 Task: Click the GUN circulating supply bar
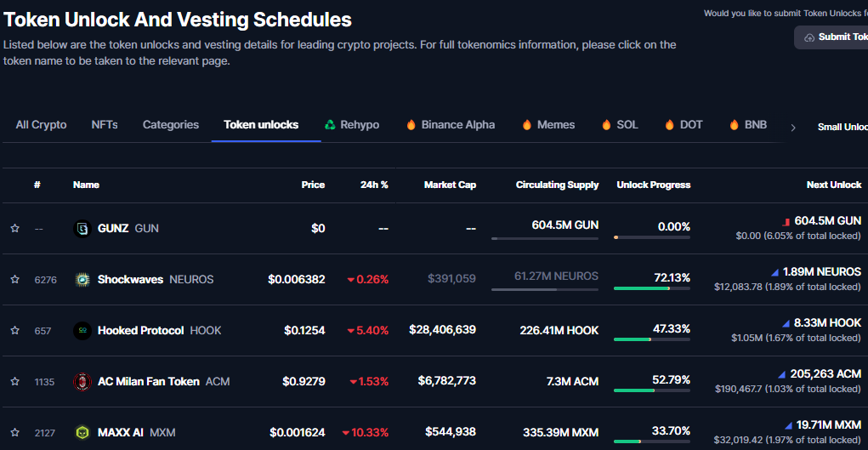pos(545,238)
